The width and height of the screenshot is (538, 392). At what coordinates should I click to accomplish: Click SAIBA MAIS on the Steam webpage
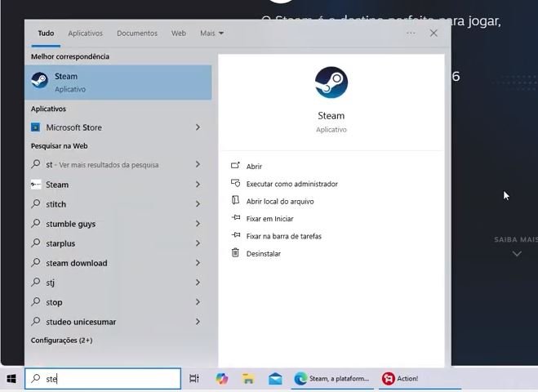pos(516,239)
